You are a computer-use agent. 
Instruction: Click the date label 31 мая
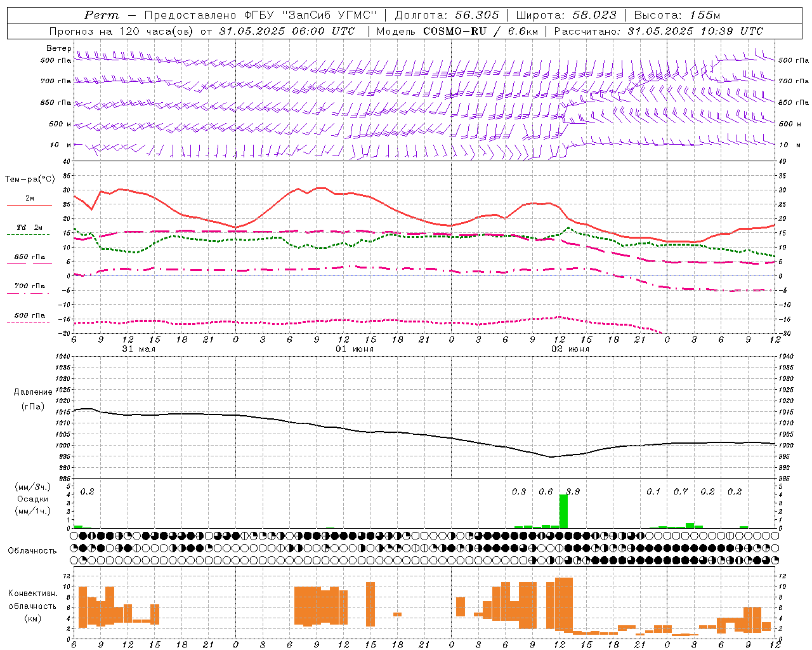click(x=139, y=349)
